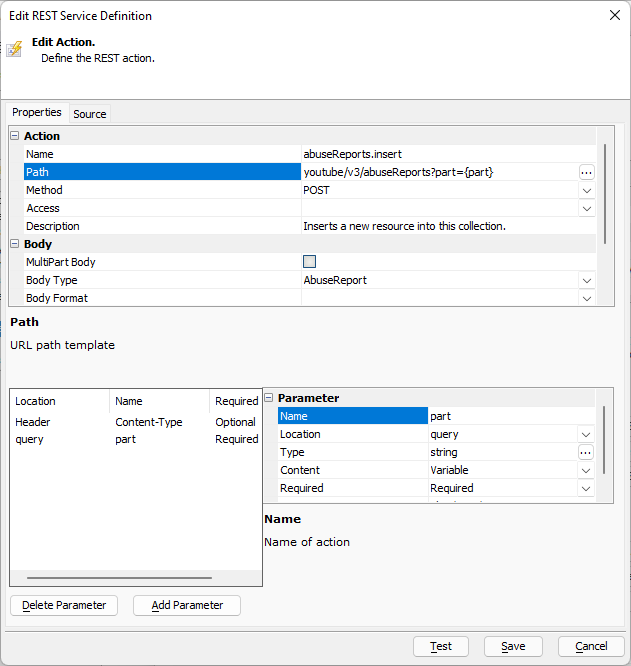Click the Location column header
The height and width of the screenshot is (666, 631).
(x=60, y=401)
